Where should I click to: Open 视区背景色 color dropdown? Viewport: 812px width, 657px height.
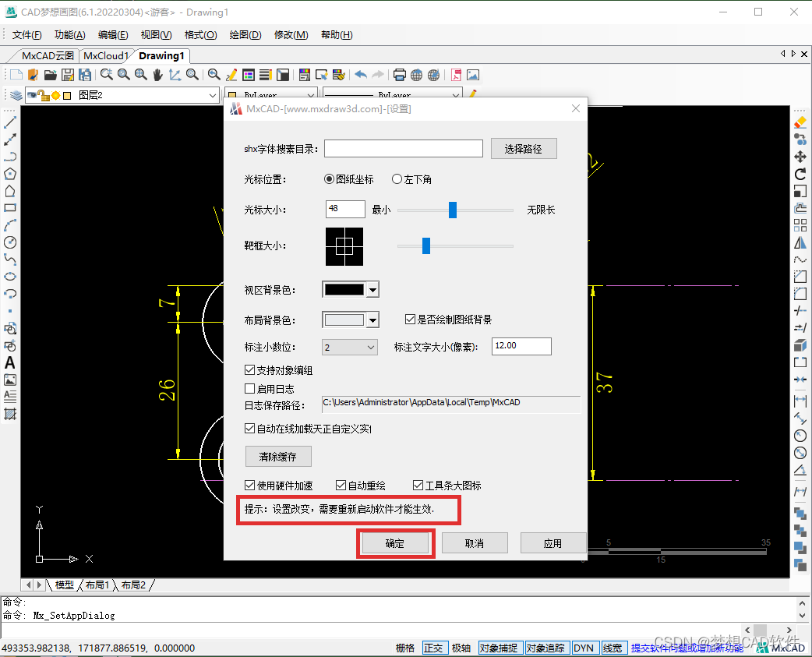372,291
